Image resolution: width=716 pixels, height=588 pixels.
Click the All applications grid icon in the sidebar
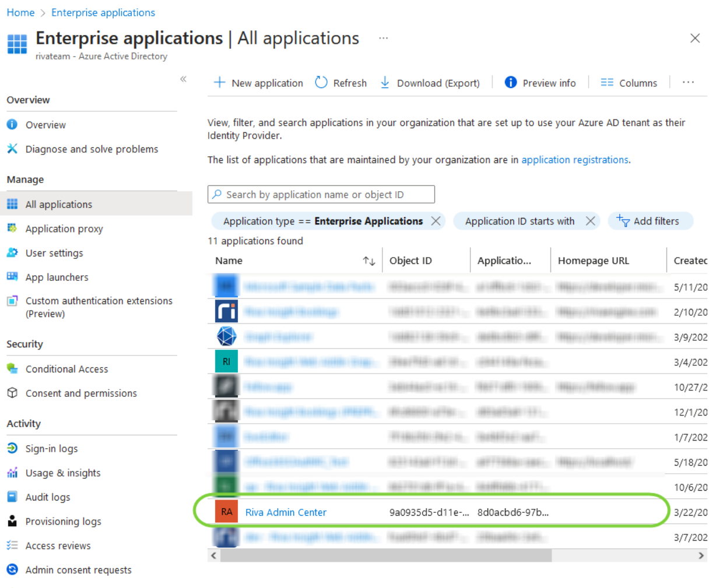pyautogui.click(x=12, y=204)
